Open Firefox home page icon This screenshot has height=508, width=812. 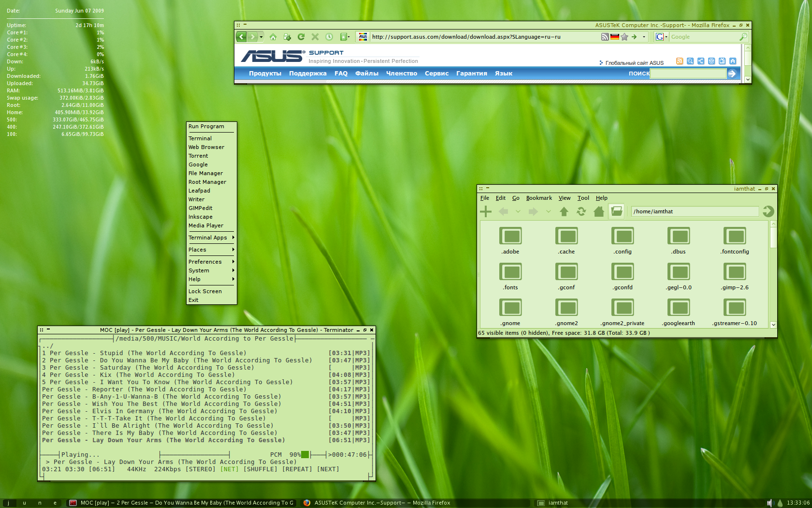coord(273,37)
